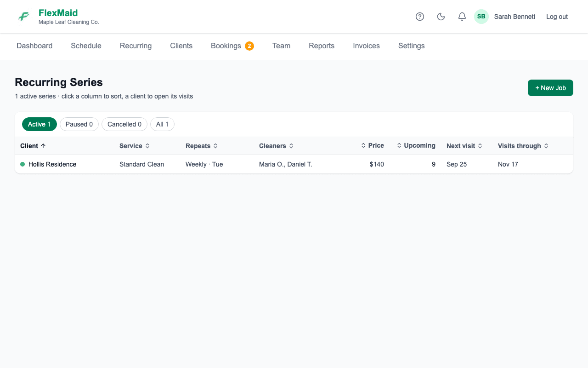
Task: Open the Settings tab
Action: point(411,46)
